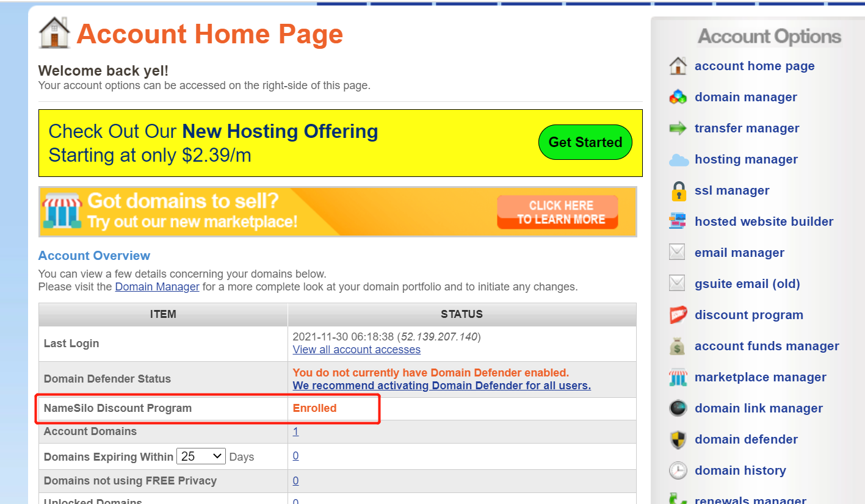Click the clock domain history icon
Viewport: 865px width, 504px height.
coord(678,470)
